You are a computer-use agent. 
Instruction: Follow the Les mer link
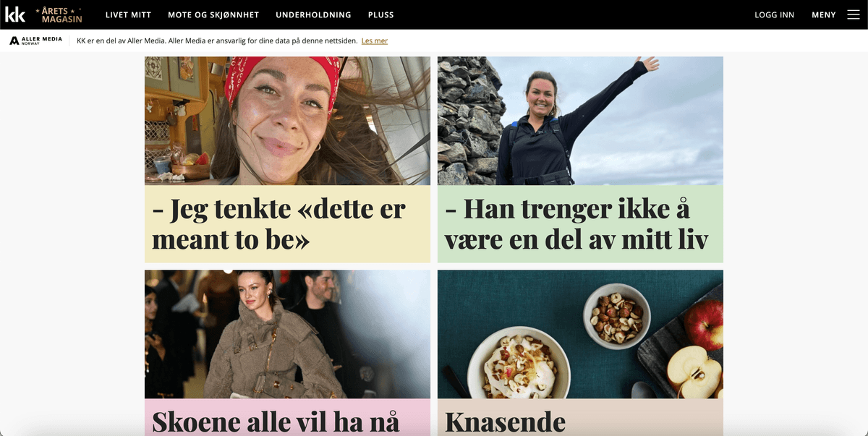(x=375, y=40)
